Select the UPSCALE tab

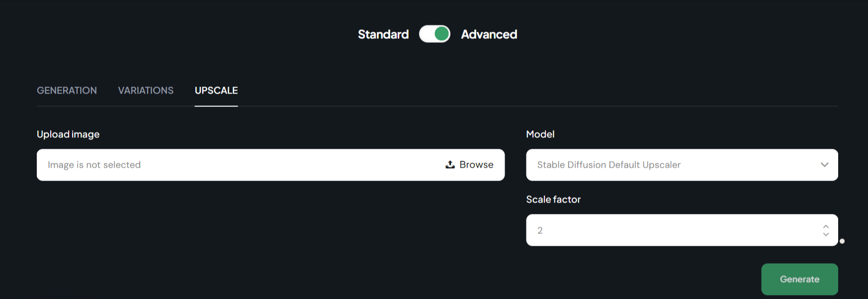(216, 91)
